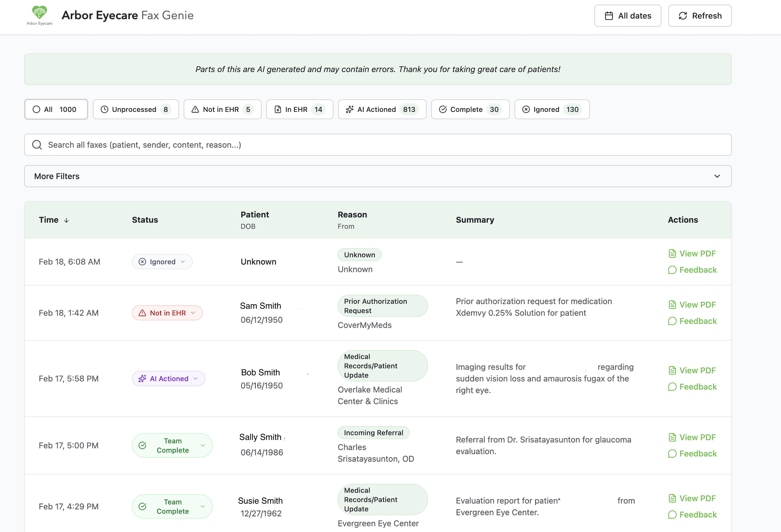Click the warning triangle on Not in EHR filter
Viewport: 781px width, 532px height.
195,109
